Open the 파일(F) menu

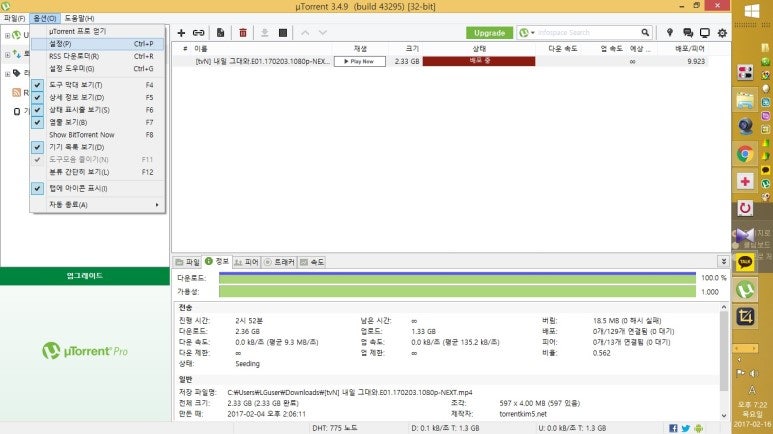click(x=14, y=18)
